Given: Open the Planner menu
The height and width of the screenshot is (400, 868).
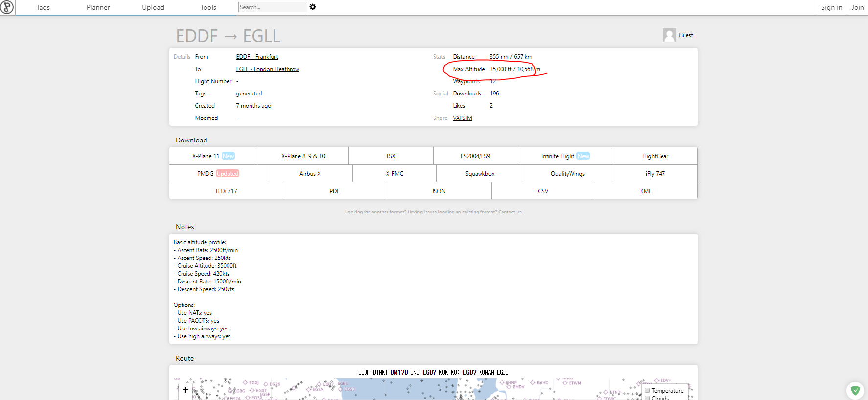Looking at the screenshot, I should [x=98, y=7].
